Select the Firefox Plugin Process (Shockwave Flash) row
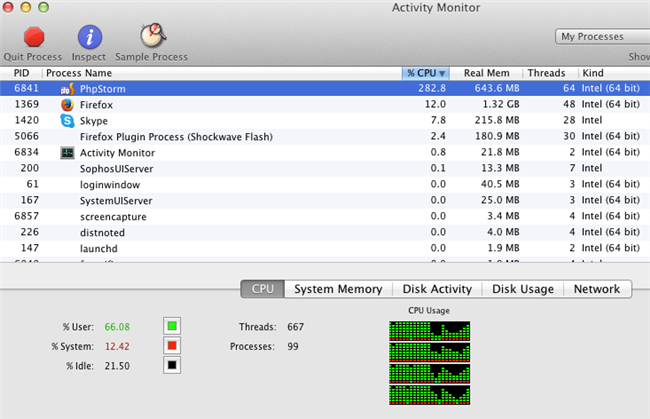650x419 pixels. (325, 136)
